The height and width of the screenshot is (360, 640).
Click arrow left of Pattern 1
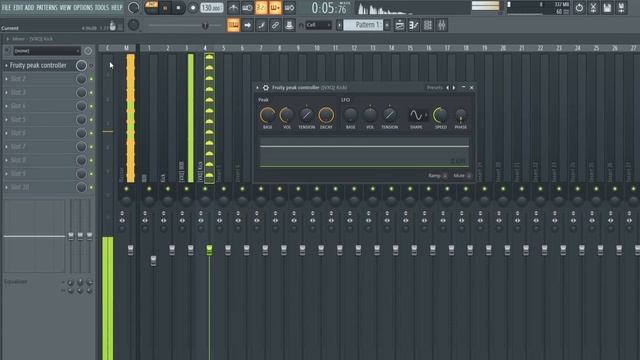339,25
